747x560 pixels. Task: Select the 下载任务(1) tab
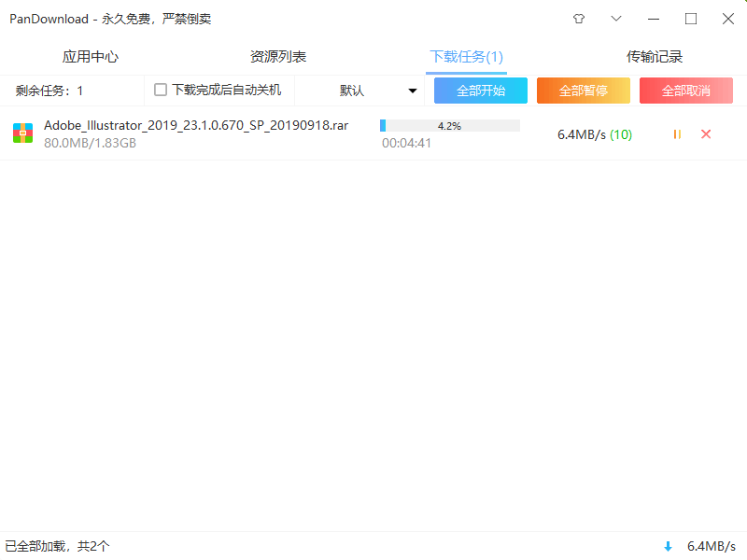pos(466,57)
